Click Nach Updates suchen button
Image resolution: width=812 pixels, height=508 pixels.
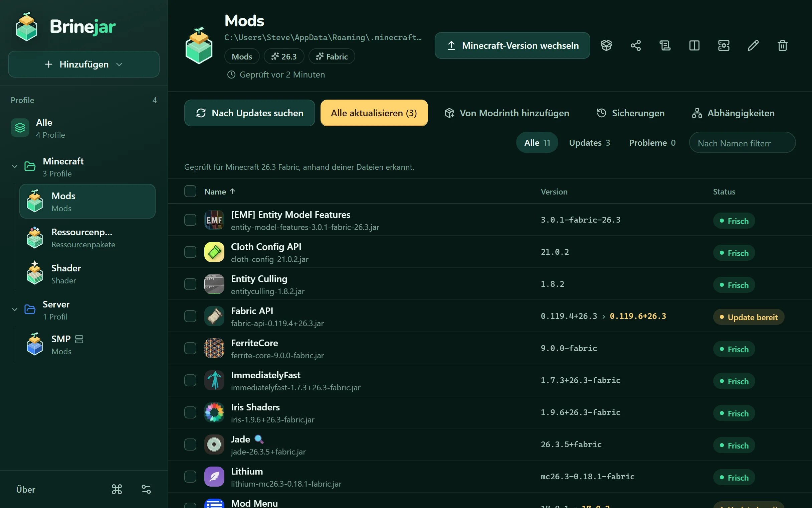click(250, 113)
